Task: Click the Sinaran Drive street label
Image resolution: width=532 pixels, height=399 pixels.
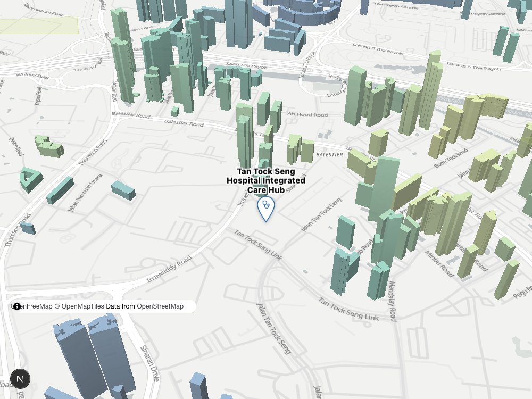Action: click(x=149, y=363)
